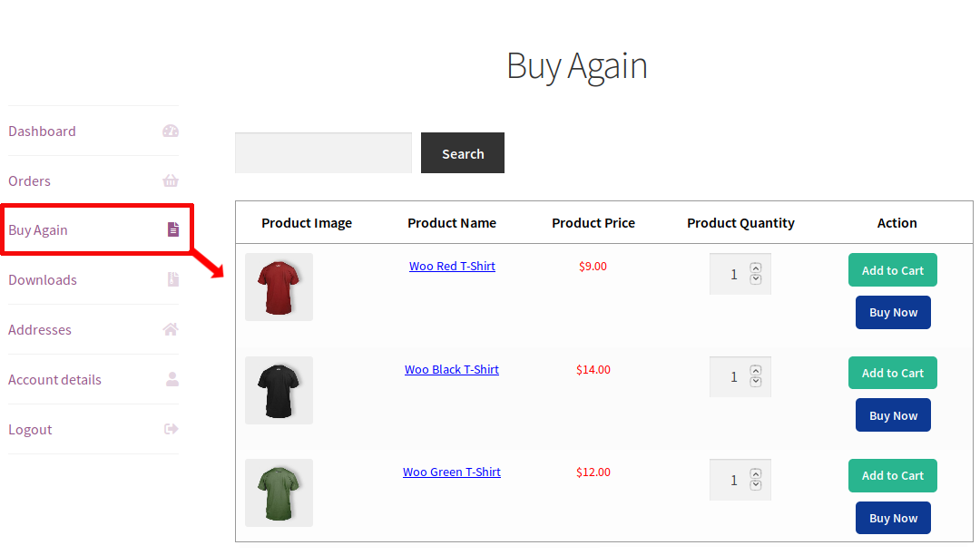The width and height of the screenshot is (980, 555).
Task: Click the Search button
Action: [x=463, y=152]
